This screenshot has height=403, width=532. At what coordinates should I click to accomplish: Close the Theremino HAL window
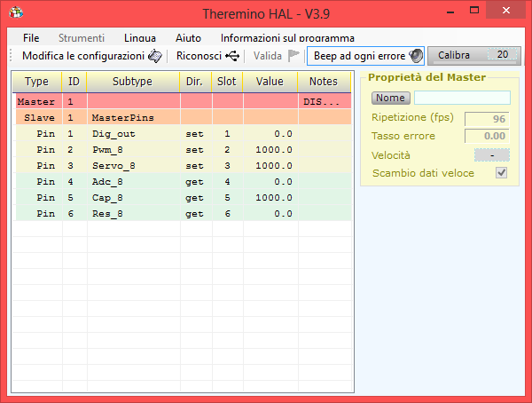pyautogui.click(x=506, y=10)
